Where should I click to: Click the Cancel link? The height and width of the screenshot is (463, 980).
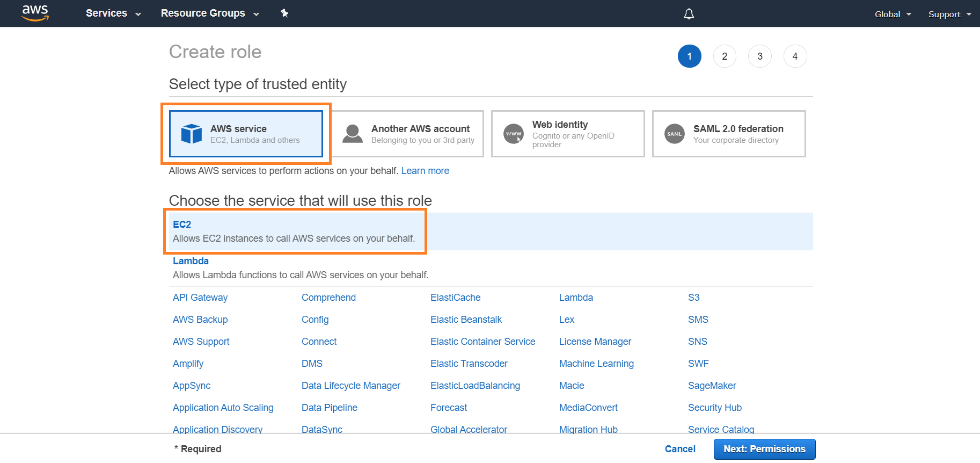click(x=680, y=449)
